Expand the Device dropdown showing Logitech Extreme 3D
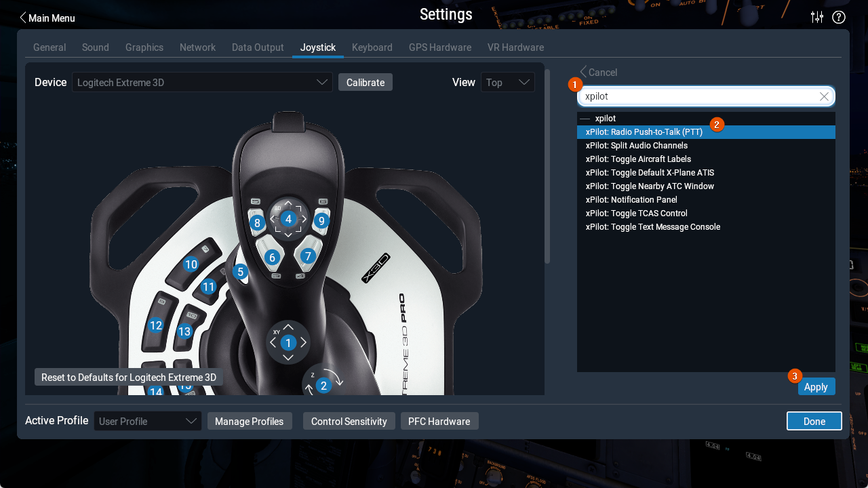Viewport: 868px width, 488px height. pyautogui.click(x=202, y=83)
